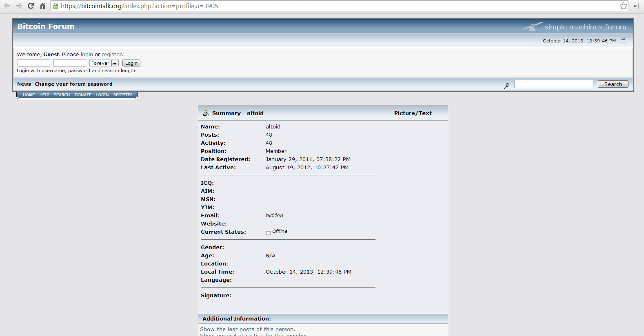644x336 pixels.
Task: Click the Offline status indicator icon
Action: [x=268, y=233]
